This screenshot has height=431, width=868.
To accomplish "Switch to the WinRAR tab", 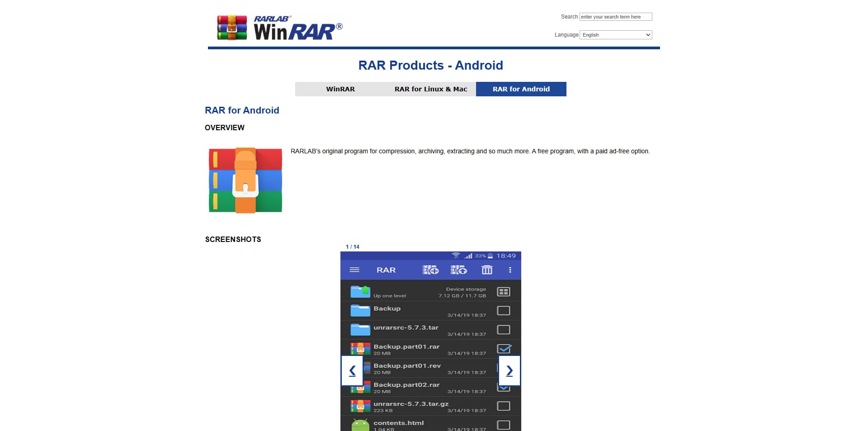I will [340, 89].
